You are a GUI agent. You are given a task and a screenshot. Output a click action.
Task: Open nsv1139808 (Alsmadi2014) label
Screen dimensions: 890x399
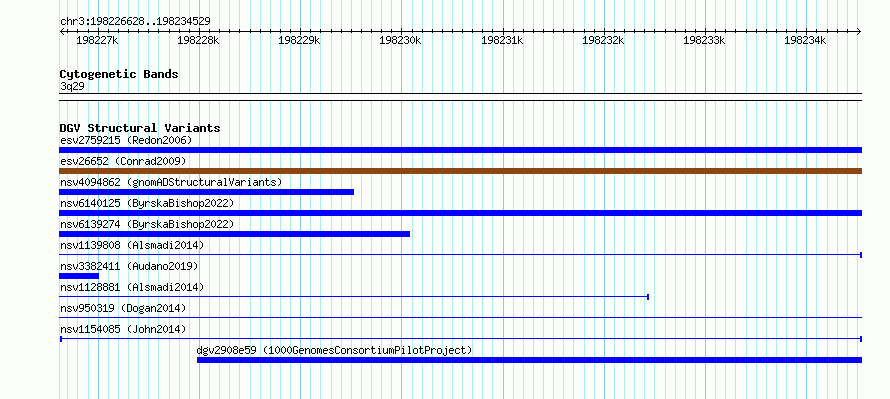point(132,245)
